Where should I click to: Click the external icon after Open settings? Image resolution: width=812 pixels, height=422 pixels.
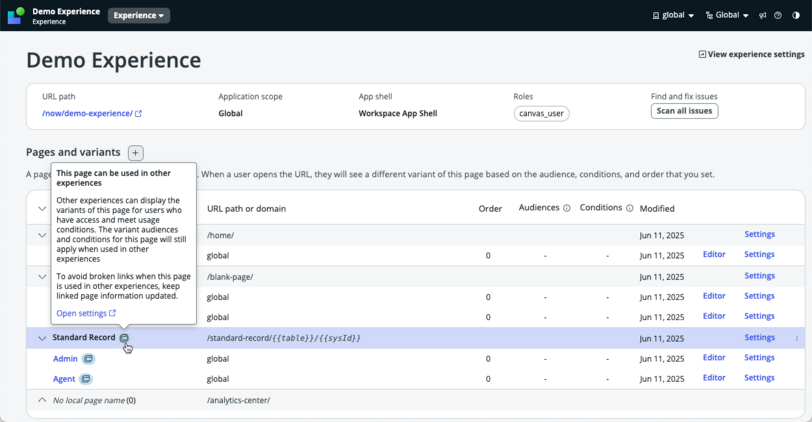tap(112, 313)
